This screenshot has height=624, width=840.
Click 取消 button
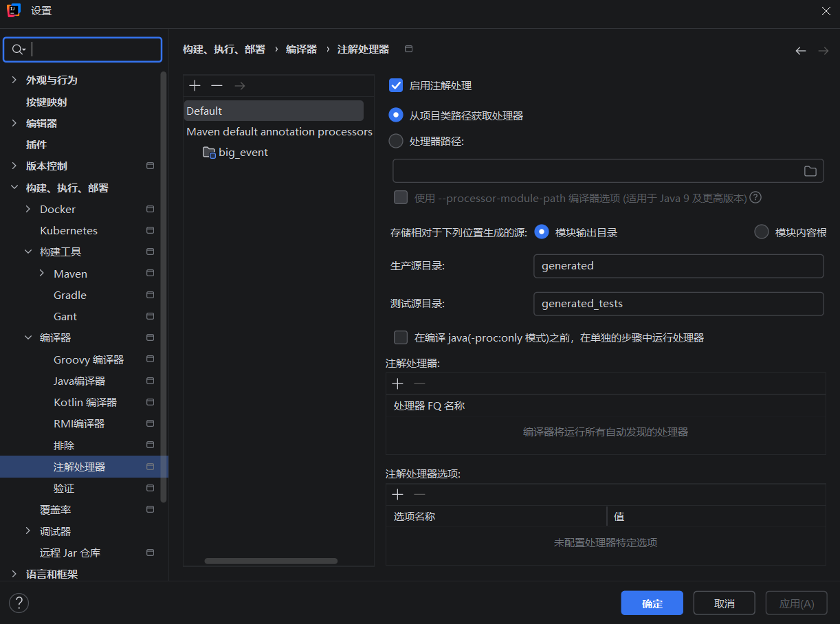tap(725, 603)
